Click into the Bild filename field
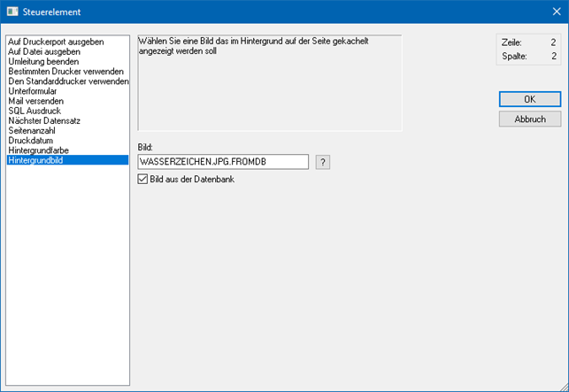 [223, 162]
